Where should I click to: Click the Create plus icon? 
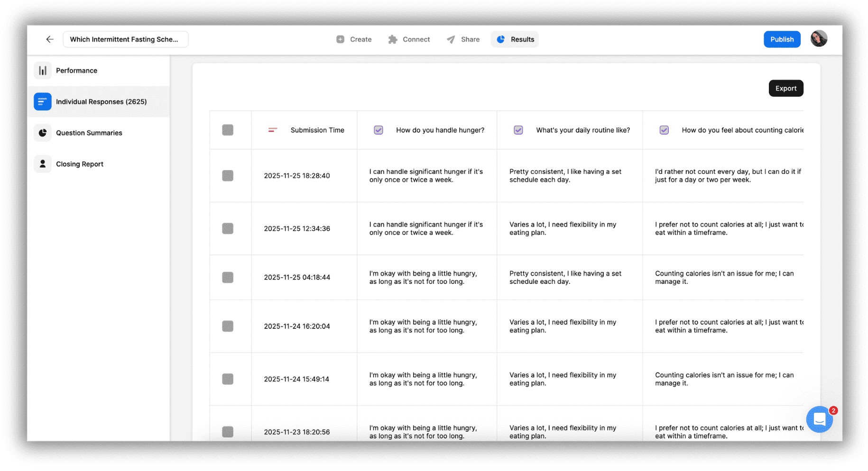click(x=340, y=39)
